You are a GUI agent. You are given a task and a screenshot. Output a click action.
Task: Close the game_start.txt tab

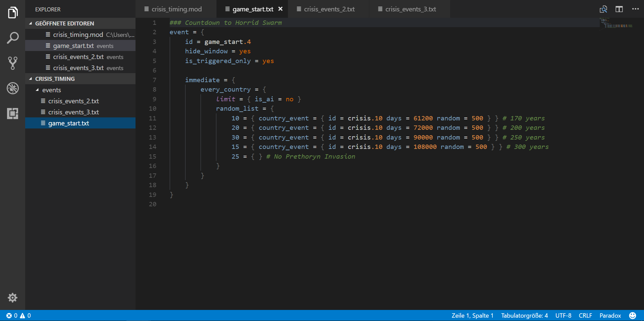coord(280,9)
